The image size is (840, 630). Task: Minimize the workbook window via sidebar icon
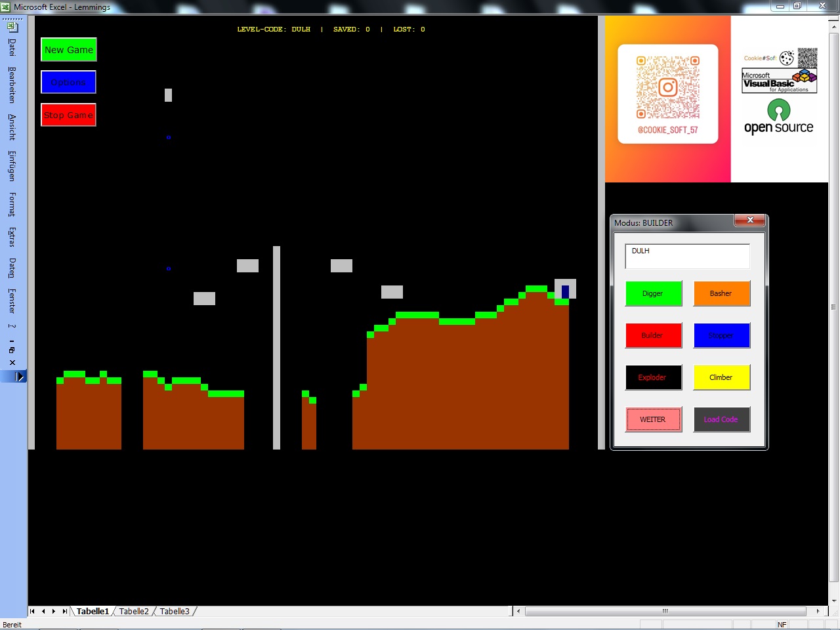click(12, 341)
